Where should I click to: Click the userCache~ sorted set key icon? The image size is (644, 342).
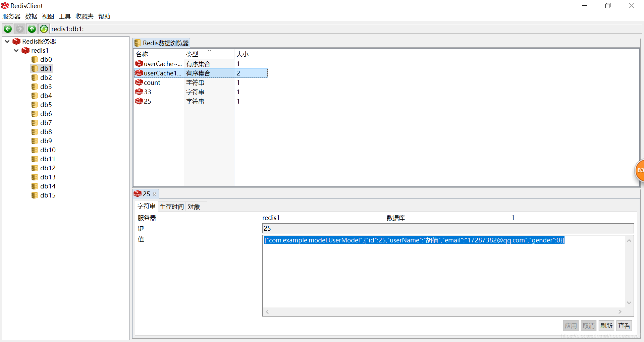(x=139, y=63)
